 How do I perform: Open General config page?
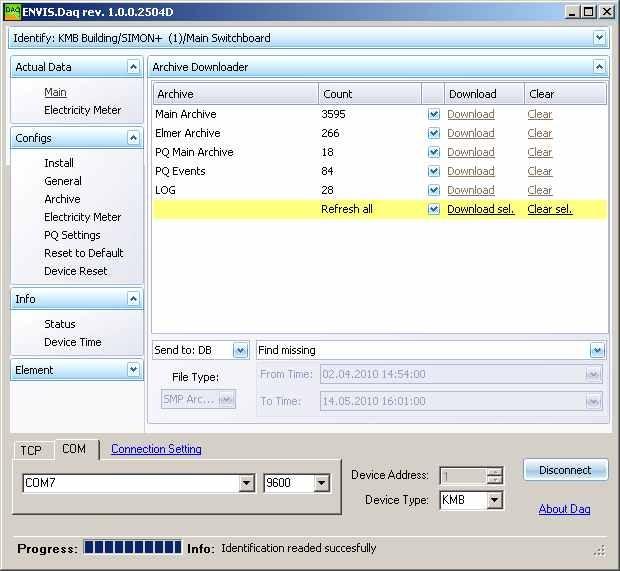pyautogui.click(x=63, y=181)
